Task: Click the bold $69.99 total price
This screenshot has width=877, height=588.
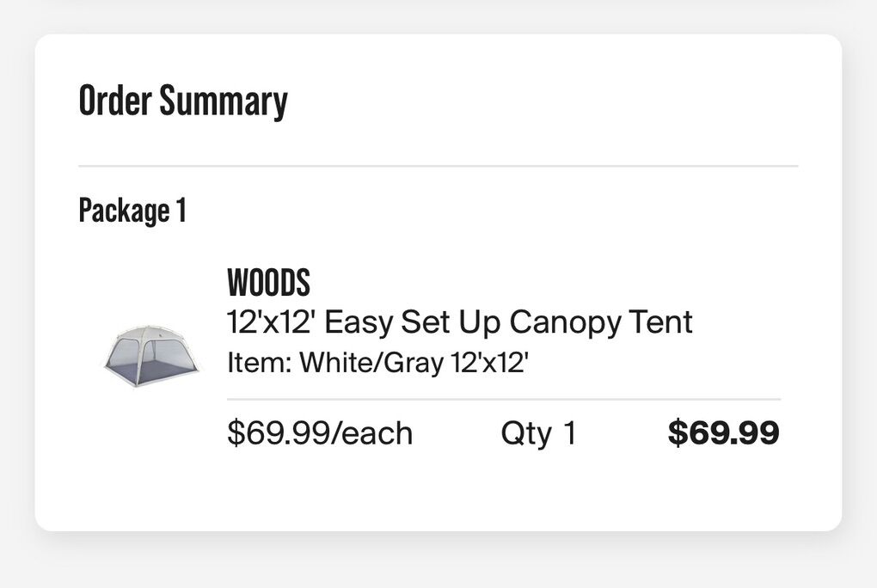Action: point(723,432)
